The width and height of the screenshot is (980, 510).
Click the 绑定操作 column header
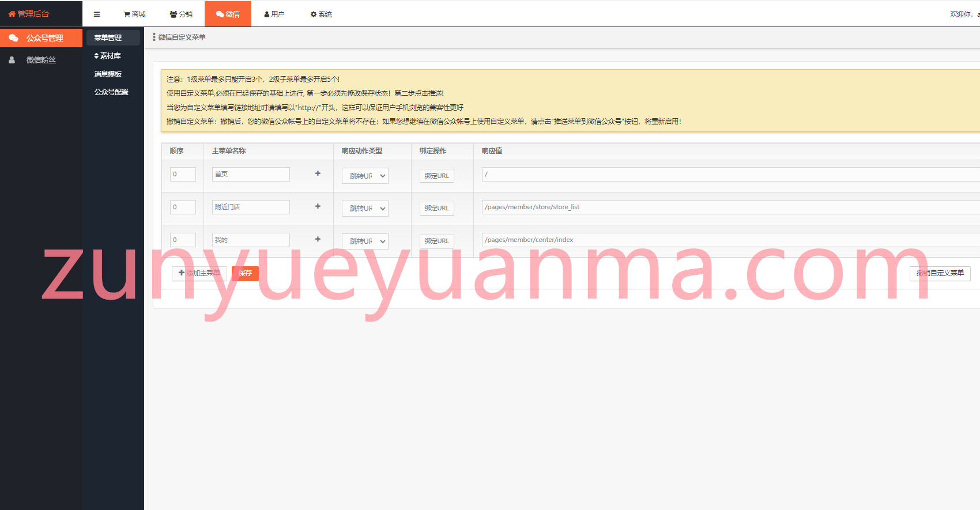(432, 151)
